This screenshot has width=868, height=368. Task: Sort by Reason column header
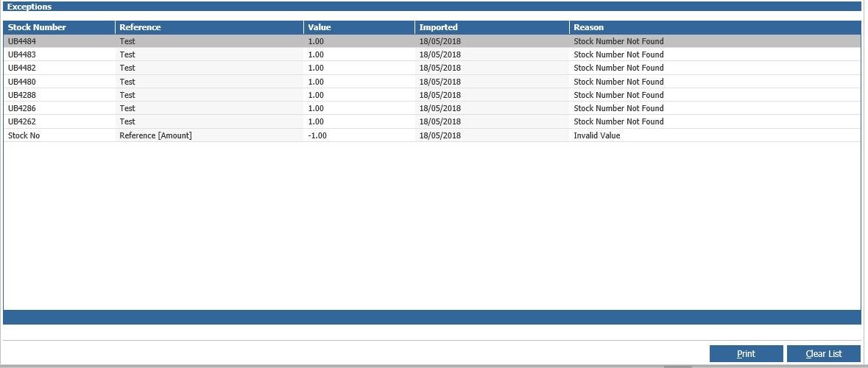(715, 27)
